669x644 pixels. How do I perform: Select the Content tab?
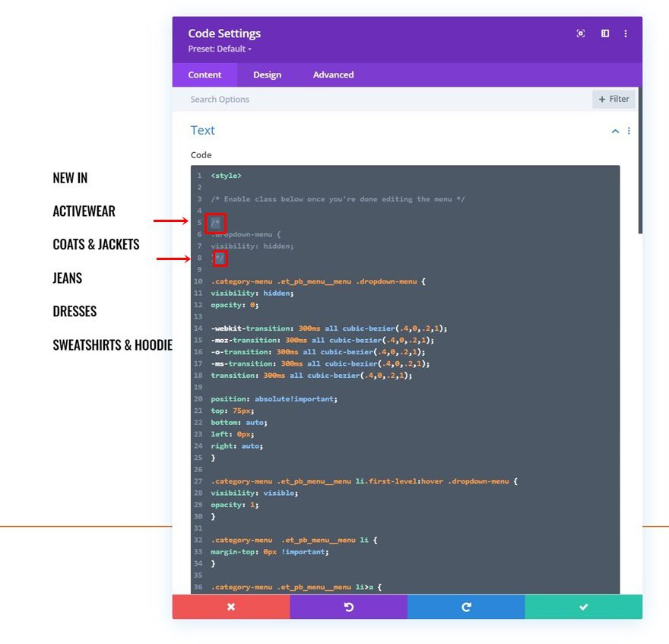point(205,75)
